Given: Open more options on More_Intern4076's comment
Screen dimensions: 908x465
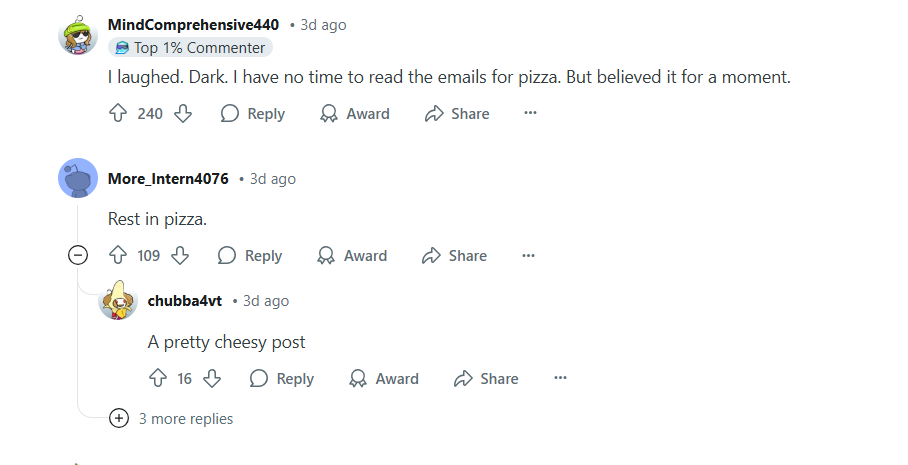Looking at the screenshot, I should pyautogui.click(x=528, y=256).
